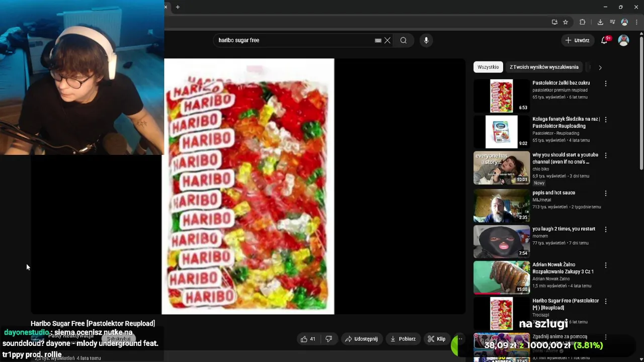Click M&Jmetal channel name
This screenshot has height=362, width=644.
[542, 200]
